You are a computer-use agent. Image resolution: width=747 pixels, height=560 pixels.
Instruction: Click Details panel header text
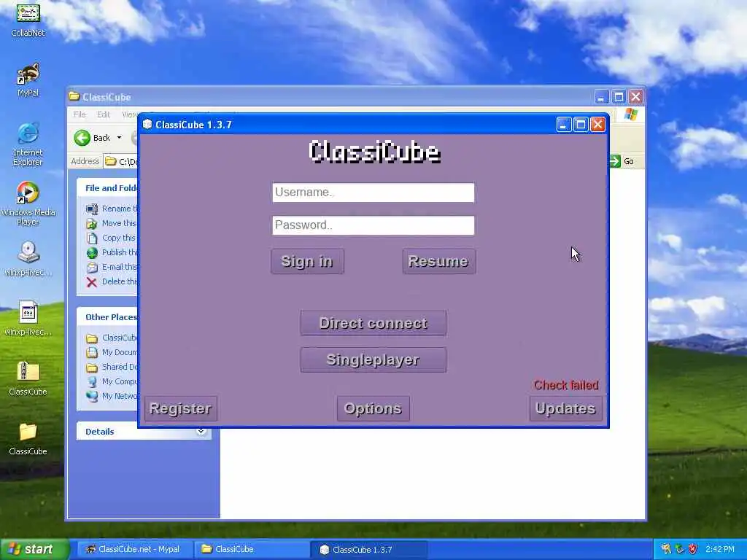coord(99,432)
